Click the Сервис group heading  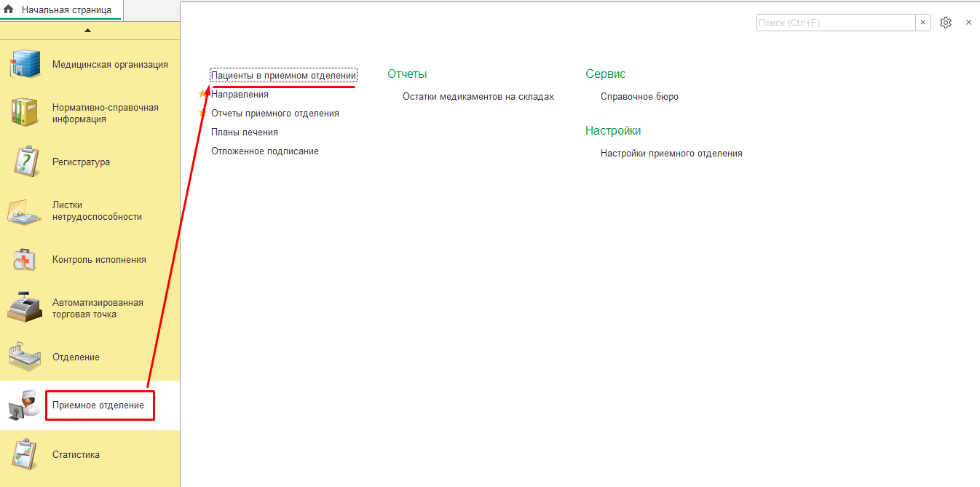click(605, 74)
